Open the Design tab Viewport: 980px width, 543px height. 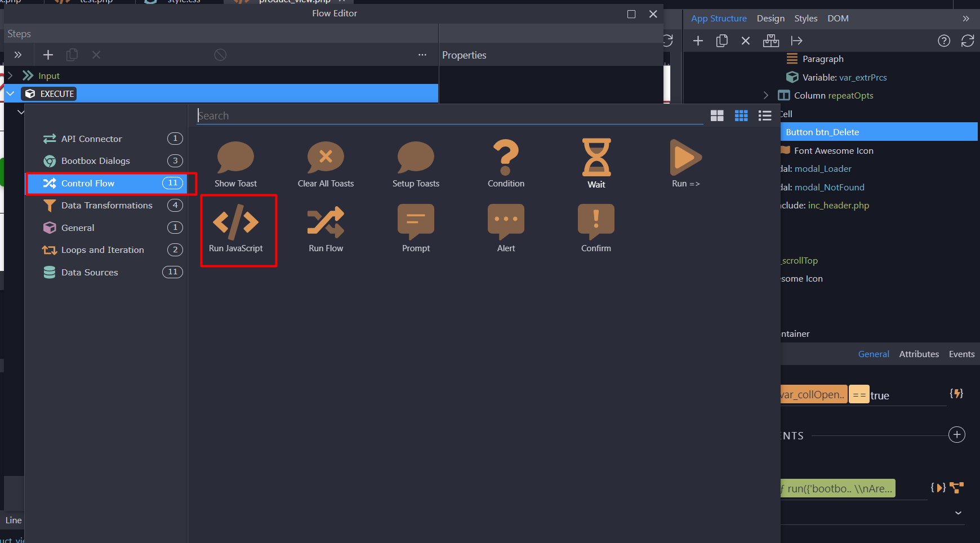tap(770, 19)
